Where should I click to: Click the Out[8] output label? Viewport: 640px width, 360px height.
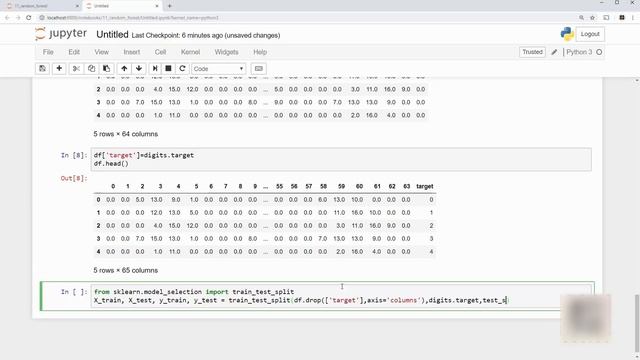pyautogui.click(x=74, y=178)
